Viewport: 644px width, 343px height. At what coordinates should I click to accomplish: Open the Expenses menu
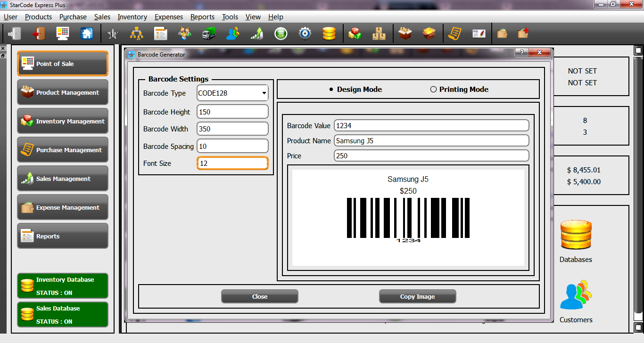tap(169, 17)
